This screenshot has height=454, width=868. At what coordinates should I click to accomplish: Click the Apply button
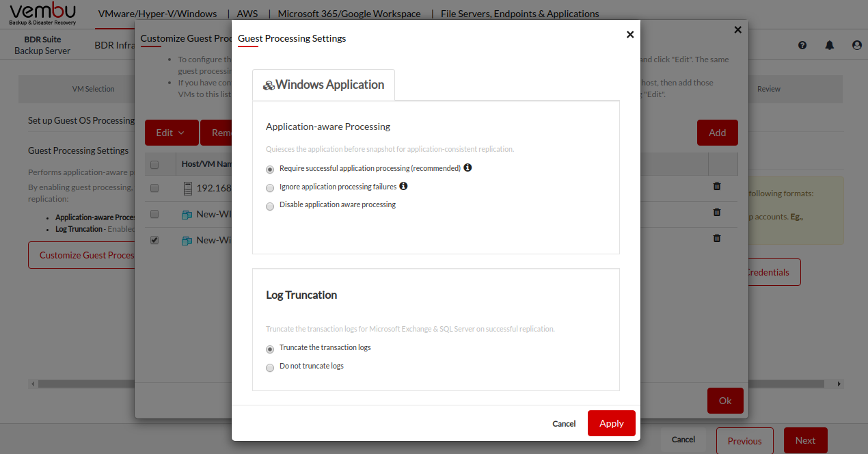611,423
